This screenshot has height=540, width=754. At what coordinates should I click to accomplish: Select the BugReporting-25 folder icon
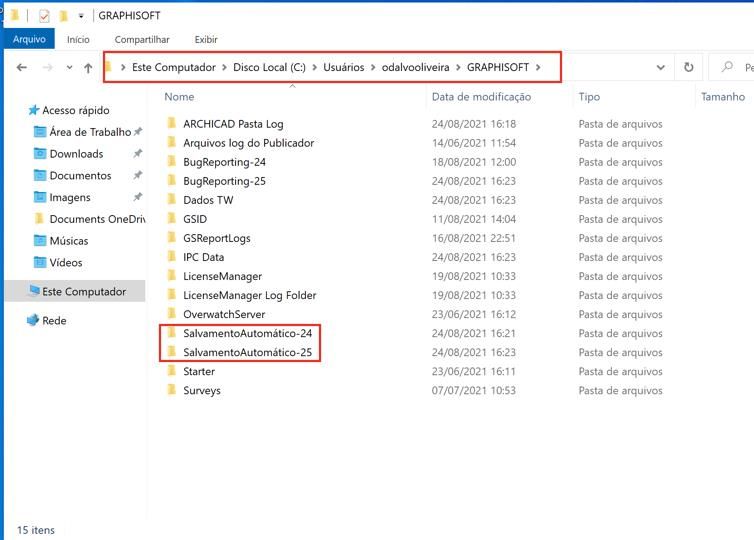(172, 180)
